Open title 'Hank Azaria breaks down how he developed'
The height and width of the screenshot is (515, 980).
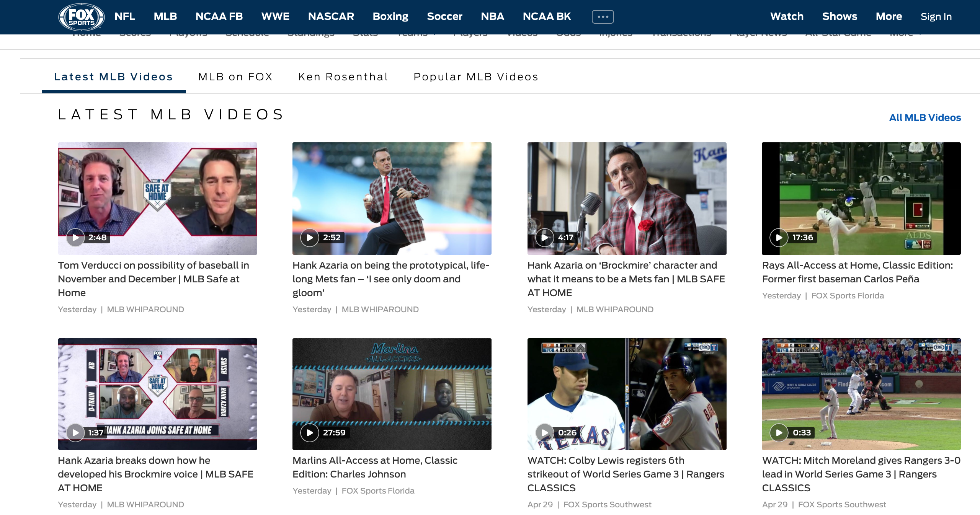(156, 474)
